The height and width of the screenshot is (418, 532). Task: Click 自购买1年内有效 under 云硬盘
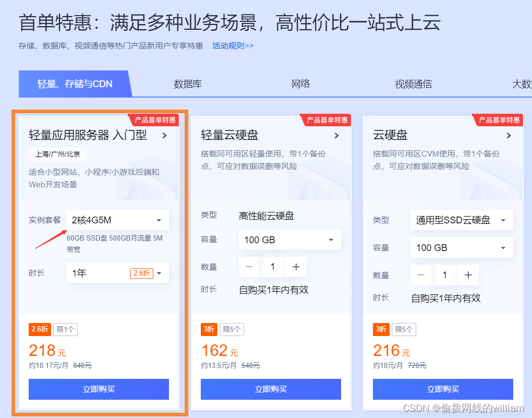(x=446, y=298)
